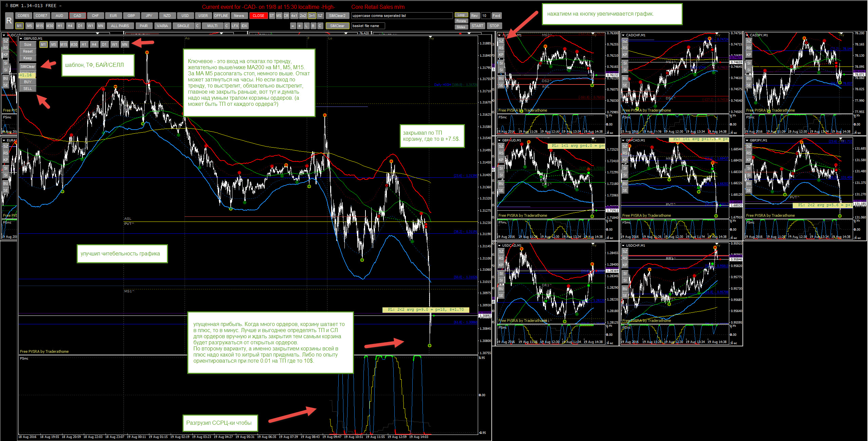Viewport: 868px width, 441px height.
Task: Expand the USDCAD,M1 chart title arrow
Action: point(499,246)
